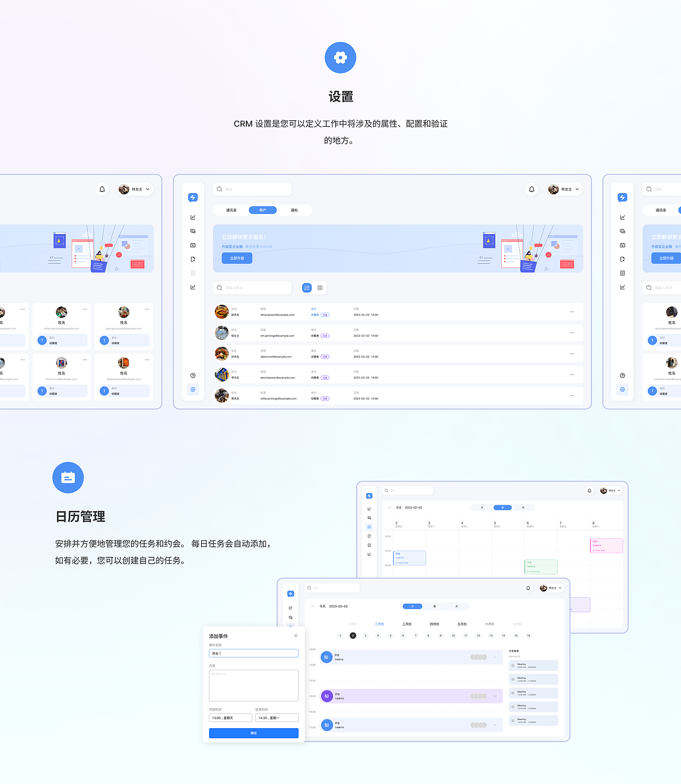Click 今天 in the day calendar window header
This screenshot has height=784, width=681.
[322, 606]
